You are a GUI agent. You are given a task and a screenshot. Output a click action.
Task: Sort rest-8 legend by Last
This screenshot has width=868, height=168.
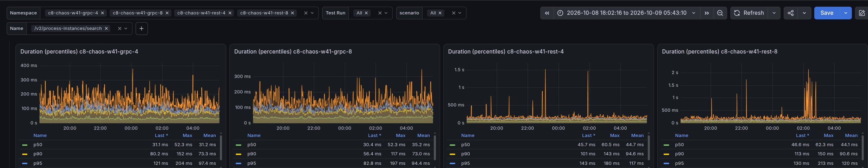(802, 136)
